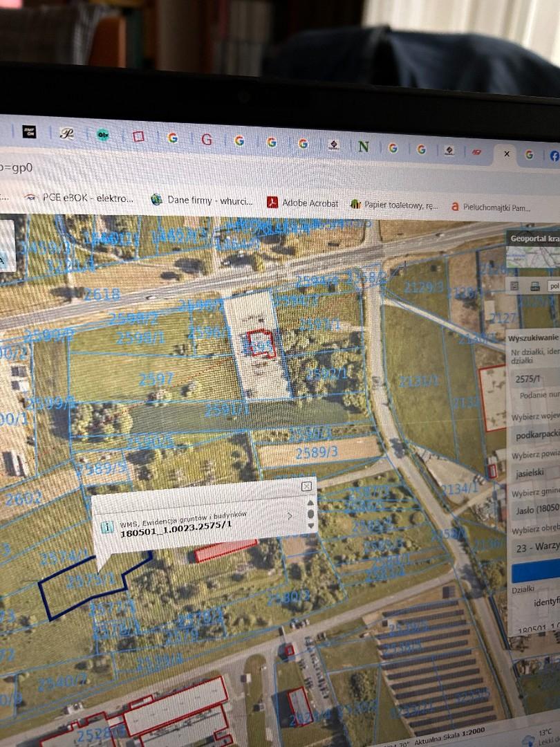
Task: Close the WMS parcel info popup
Action: pyautogui.click(x=307, y=486)
